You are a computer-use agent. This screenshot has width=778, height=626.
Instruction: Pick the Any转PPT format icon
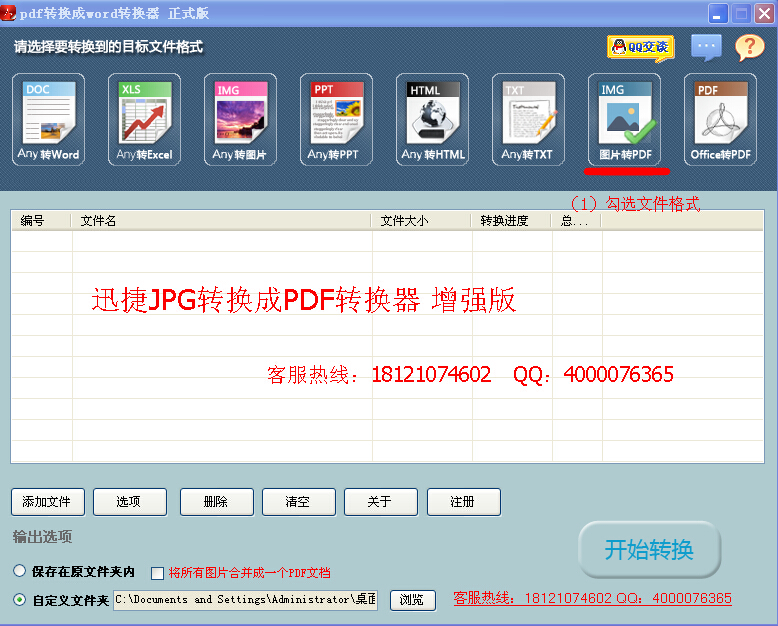[x=336, y=120]
